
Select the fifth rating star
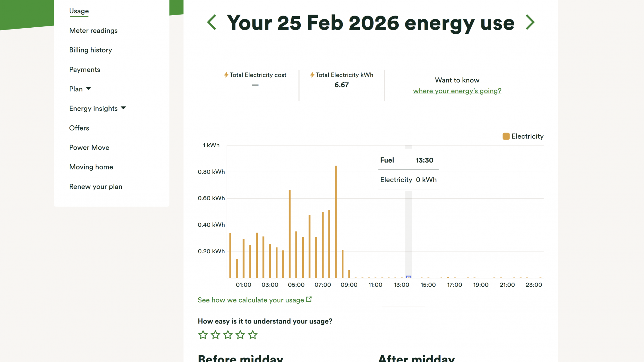coord(252,335)
